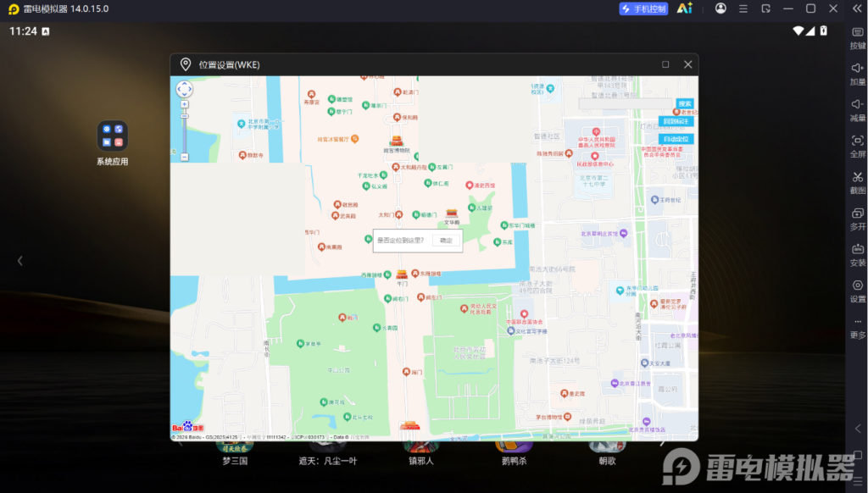868x493 pixels.
Task: Open the 按键 keymapping tool in sidebar
Action: [x=858, y=38]
